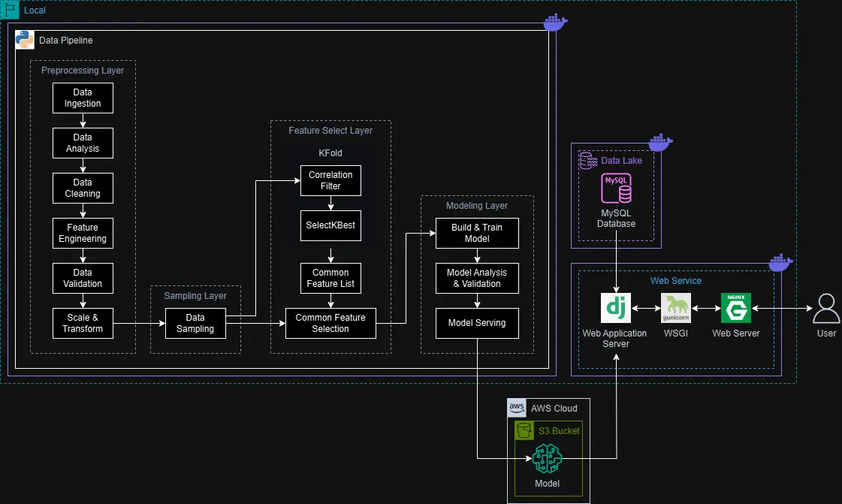Select the Model Serving box
The height and width of the screenshot is (504, 842).
pyautogui.click(x=477, y=323)
